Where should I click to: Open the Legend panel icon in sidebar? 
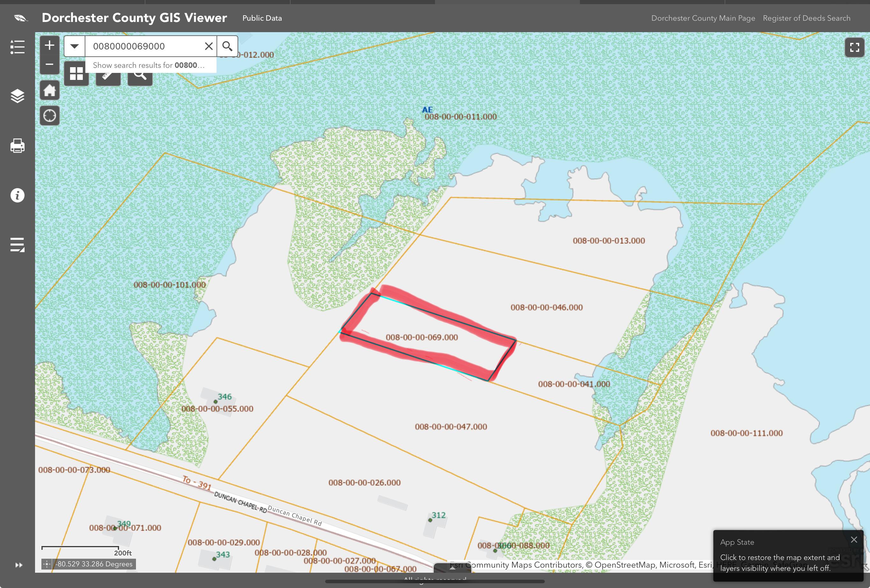[x=17, y=47]
